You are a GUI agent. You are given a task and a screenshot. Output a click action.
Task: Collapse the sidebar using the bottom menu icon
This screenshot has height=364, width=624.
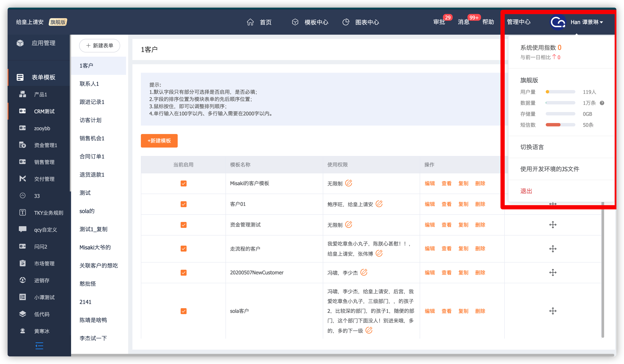pos(39,346)
